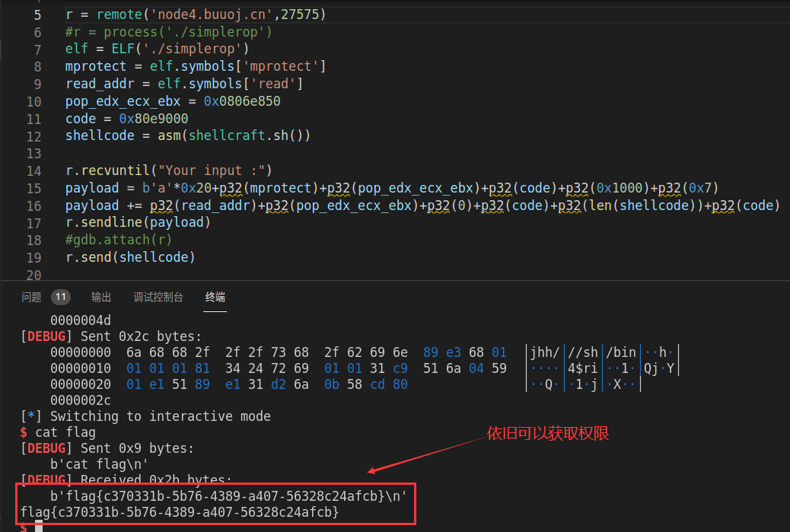The height and width of the screenshot is (532, 790).
Task: Click terminal text 'Sent 0x2c bytes:'
Action: [141, 336]
